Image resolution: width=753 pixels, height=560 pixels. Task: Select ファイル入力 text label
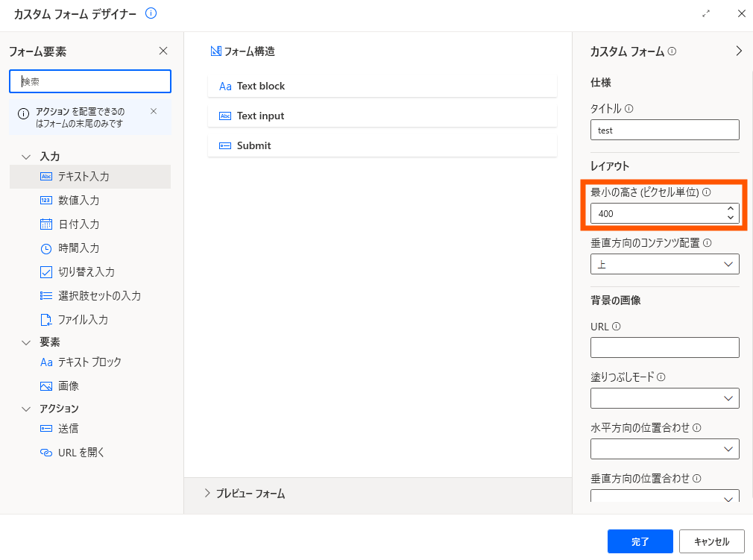tap(83, 320)
